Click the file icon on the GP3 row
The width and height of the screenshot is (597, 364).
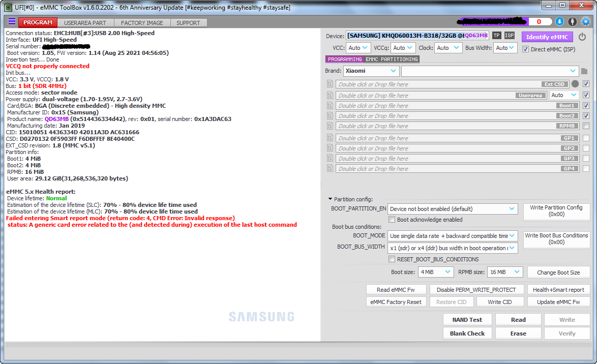[330, 159]
